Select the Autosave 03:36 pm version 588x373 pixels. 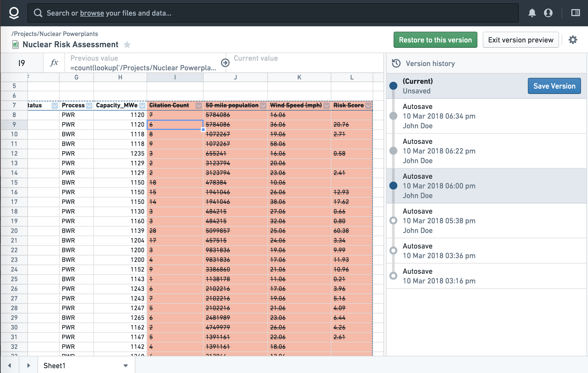[x=486, y=251]
